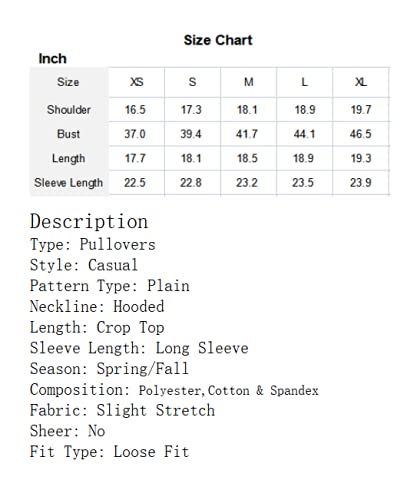Select XS shoulder value 16.5
Screen dimensions: 417x500
(135, 110)
